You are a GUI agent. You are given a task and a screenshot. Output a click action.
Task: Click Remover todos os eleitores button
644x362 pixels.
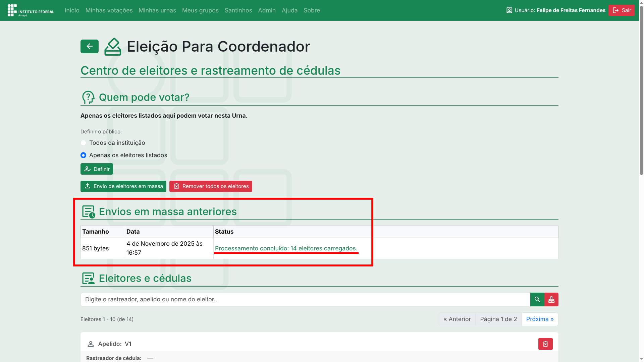click(210, 186)
